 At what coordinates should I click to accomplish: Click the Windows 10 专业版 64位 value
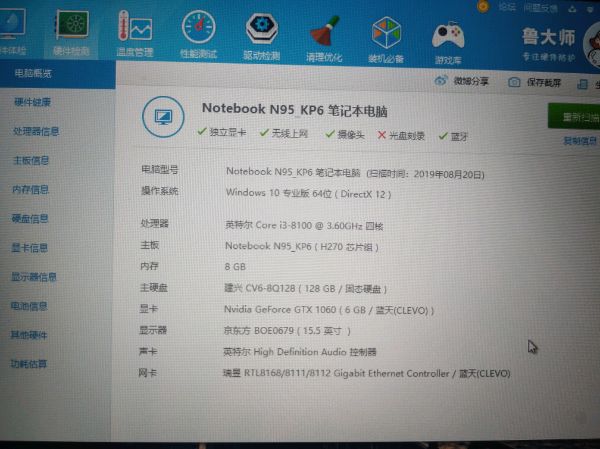click(308, 193)
